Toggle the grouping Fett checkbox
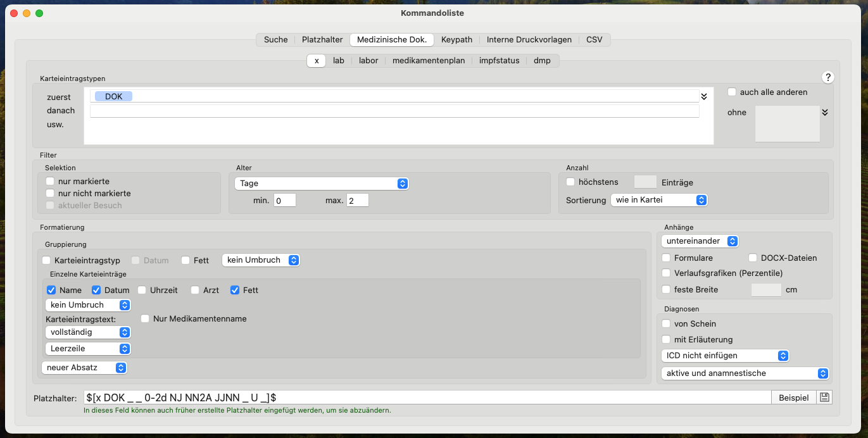Screen dimensions: 868x438 186,260
